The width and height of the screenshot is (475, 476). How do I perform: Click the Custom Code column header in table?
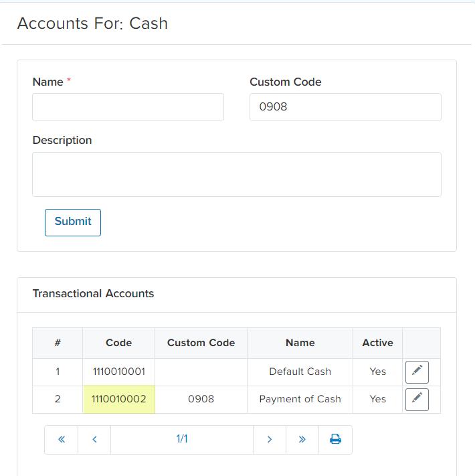[x=201, y=343]
